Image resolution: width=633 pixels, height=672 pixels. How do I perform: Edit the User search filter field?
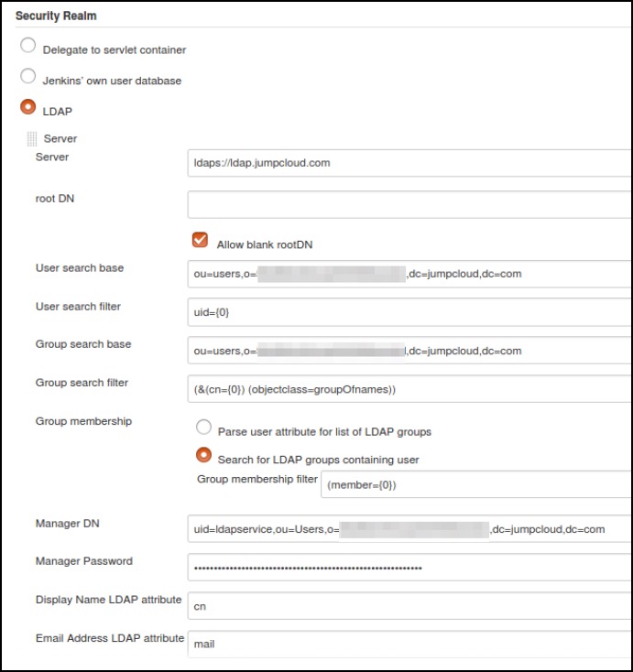(x=409, y=312)
